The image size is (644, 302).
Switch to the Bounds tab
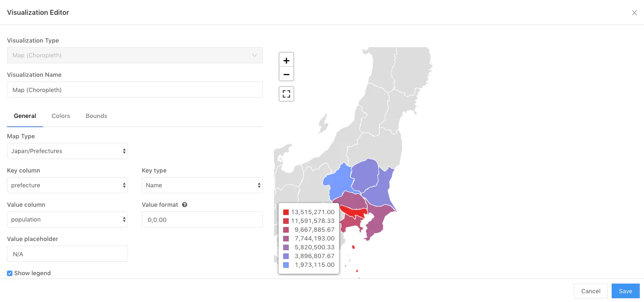point(96,116)
